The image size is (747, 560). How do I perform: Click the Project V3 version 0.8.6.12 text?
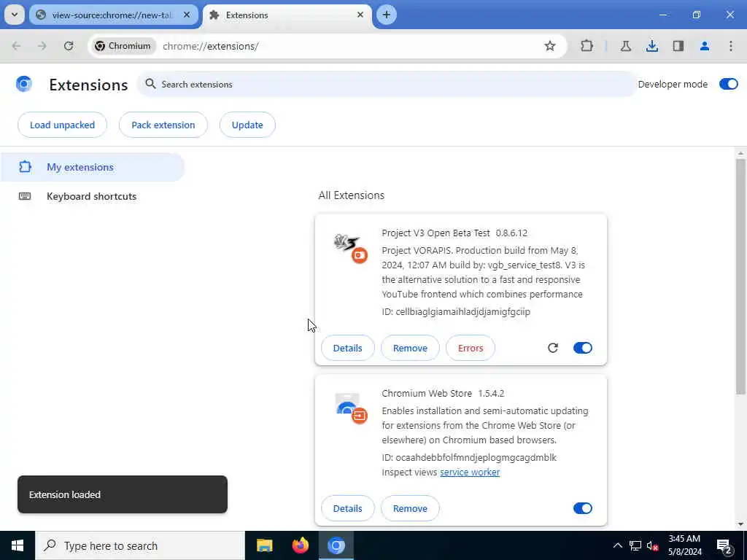(511, 233)
